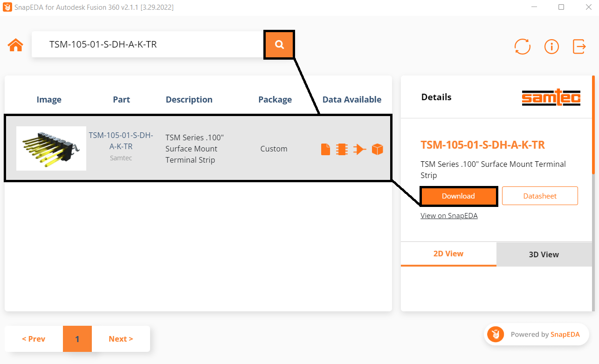Viewport: 599px width, 364px height.
Task: Click the 3D model cube icon
Action: pos(378,149)
